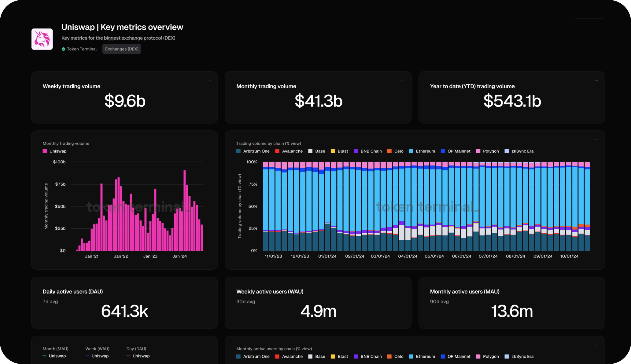Click the Uniswap | Key metrics overview title

click(x=122, y=27)
